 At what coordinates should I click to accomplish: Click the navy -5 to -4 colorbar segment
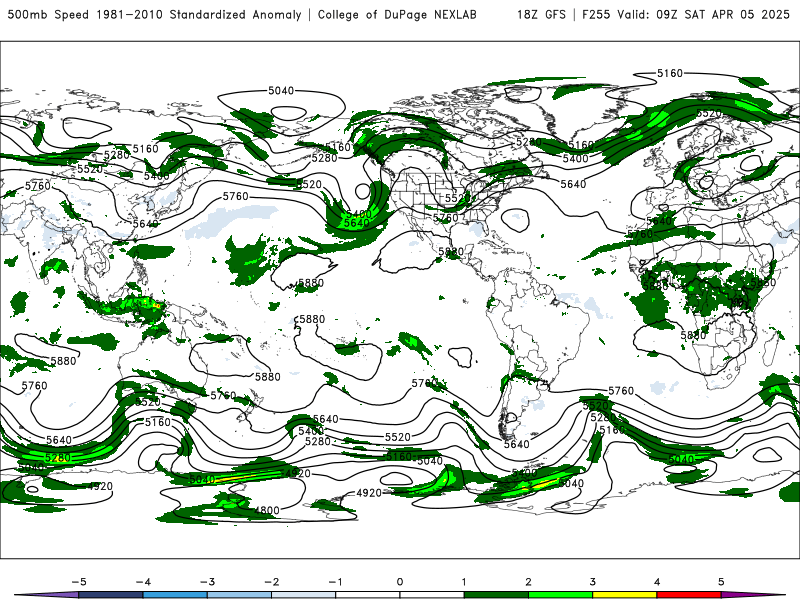point(111,595)
